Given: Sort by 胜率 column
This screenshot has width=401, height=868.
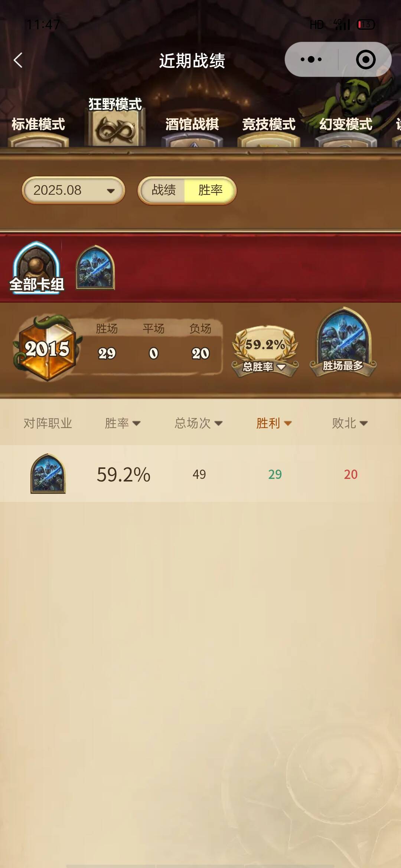Looking at the screenshot, I should pyautogui.click(x=123, y=423).
